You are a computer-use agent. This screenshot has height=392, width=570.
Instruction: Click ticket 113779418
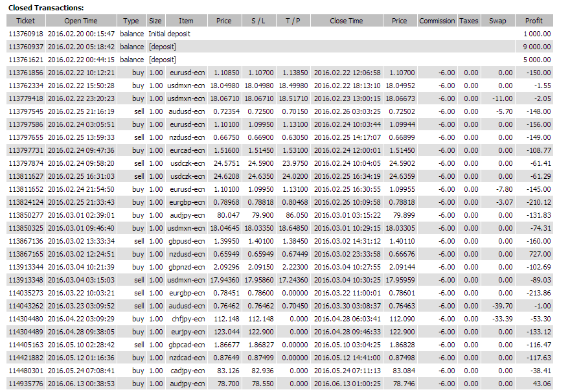coord(26,98)
